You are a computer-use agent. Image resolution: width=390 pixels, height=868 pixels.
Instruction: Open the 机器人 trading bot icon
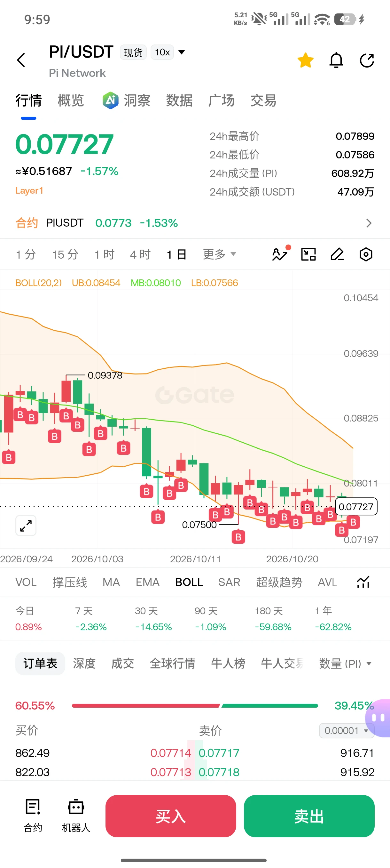(76, 816)
